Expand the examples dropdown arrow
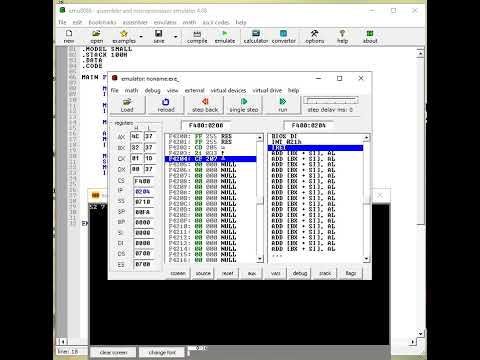 coord(141,36)
